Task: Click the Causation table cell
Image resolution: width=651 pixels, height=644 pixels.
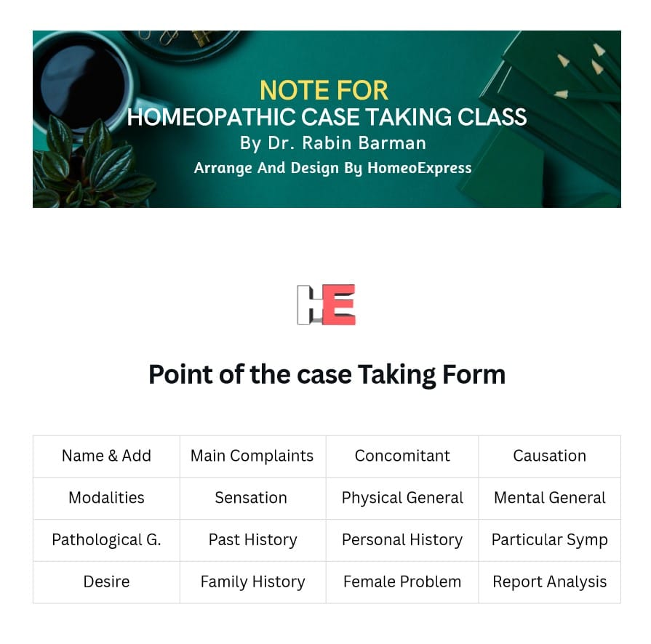Action: click(549, 456)
